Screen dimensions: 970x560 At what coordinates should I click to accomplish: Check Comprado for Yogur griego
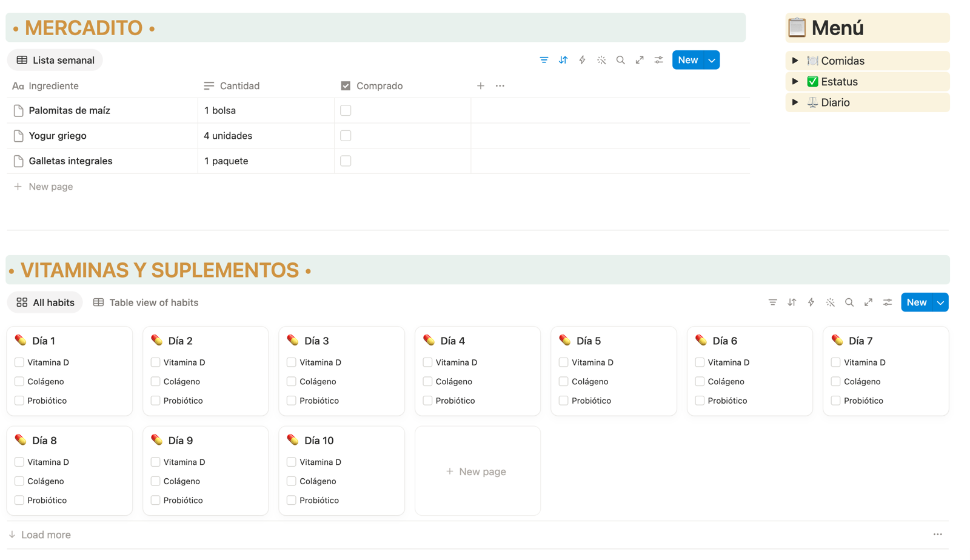point(346,136)
